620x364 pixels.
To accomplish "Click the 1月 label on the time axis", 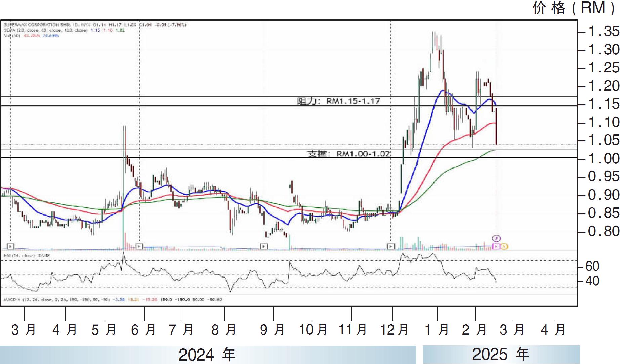I will (437, 330).
